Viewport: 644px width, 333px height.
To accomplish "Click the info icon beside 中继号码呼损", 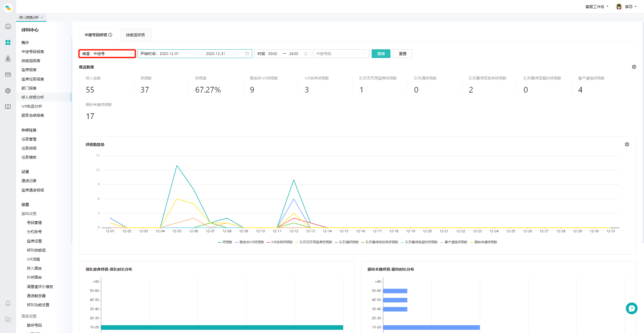I will click(x=110, y=35).
